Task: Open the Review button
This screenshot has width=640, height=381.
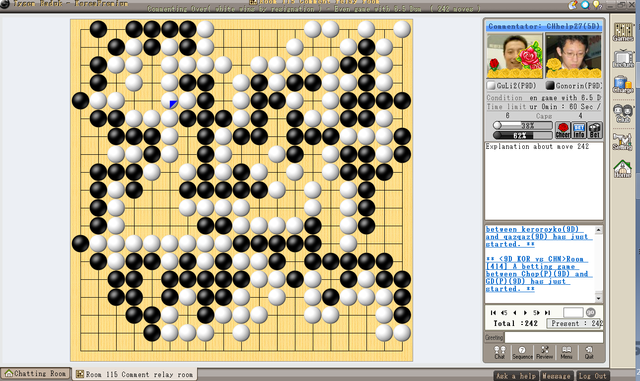Action: point(544,352)
